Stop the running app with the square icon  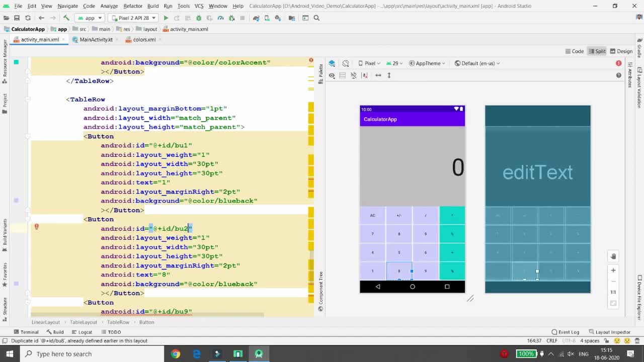pos(243,18)
